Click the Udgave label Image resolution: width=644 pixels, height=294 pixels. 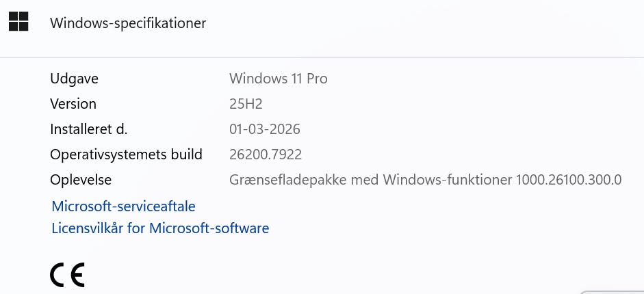coord(74,79)
